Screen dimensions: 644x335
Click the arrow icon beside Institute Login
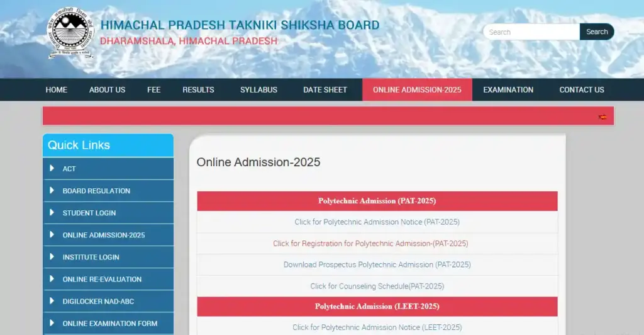coord(52,256)
